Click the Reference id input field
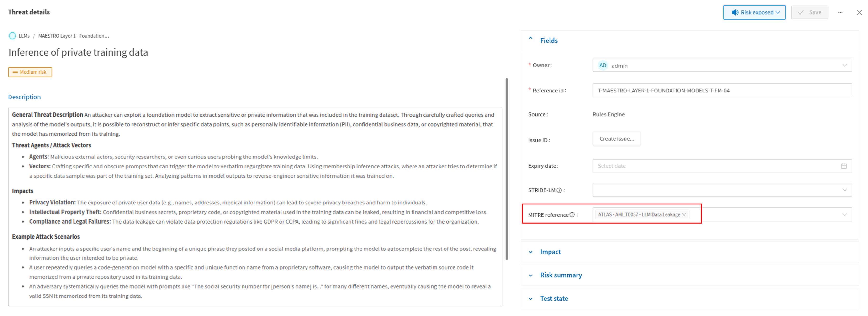Screen dimensions: 868x316 coord(722,91)
